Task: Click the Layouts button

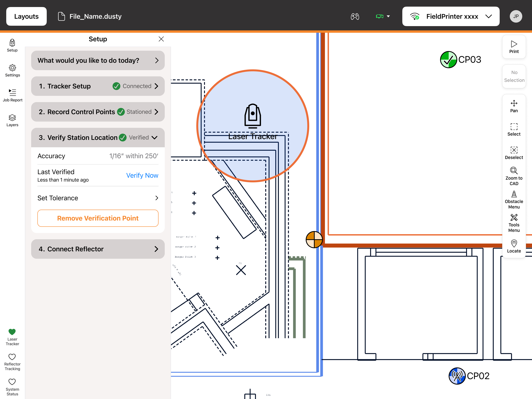Action: click(x=26, y=16)
